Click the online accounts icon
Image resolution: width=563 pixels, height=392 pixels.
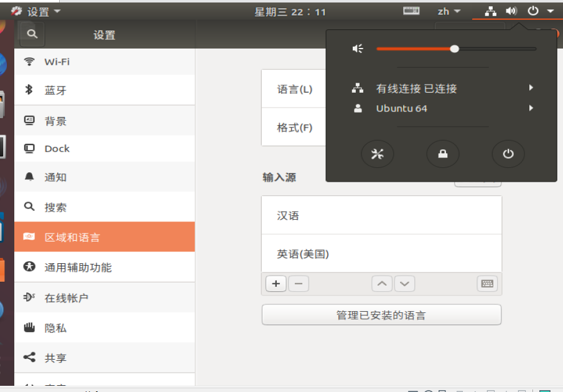pyautogui.click(x=29, y=297)
